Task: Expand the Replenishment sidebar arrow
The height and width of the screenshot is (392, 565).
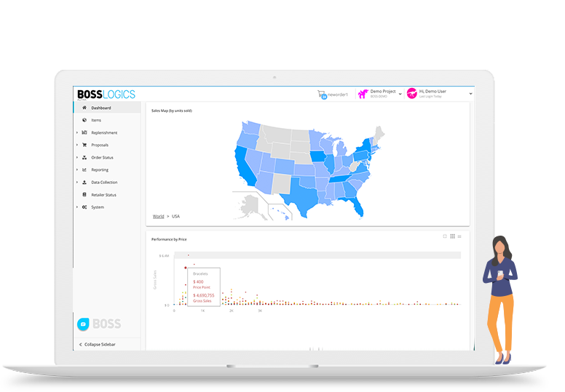Action: [x=77, y=132]
